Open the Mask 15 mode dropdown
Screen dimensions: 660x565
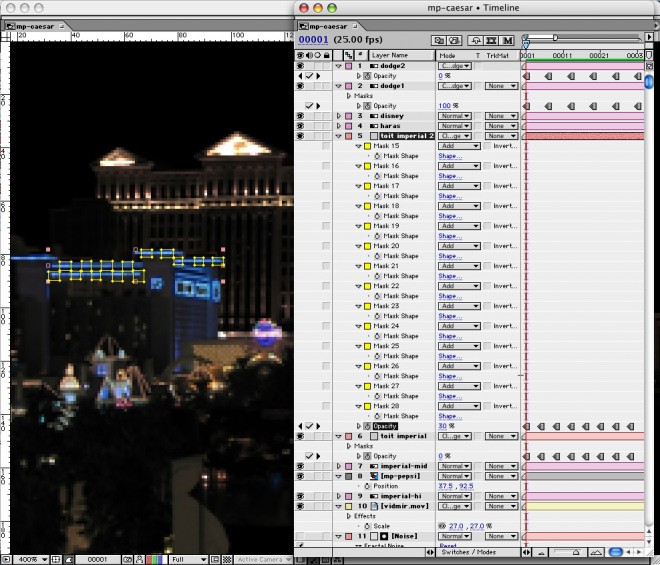[x=459, y=146]
